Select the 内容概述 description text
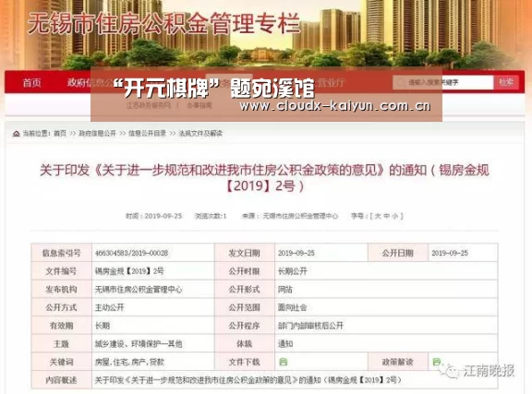Screen dimensions: 532x394 [248, 380]
